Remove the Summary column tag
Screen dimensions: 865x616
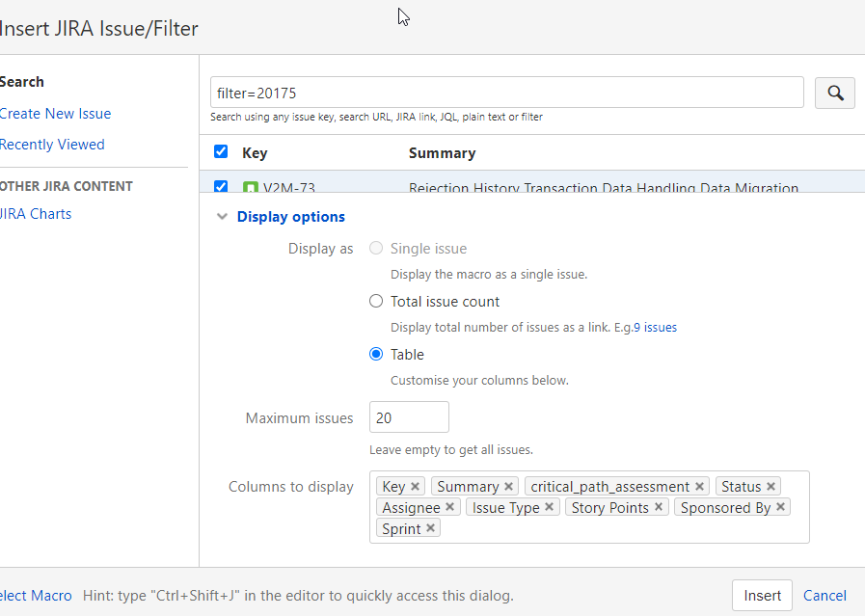[508, 487]
